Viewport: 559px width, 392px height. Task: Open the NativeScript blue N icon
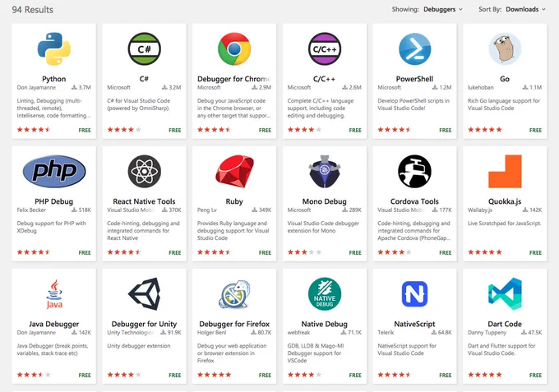click(x=414, y=294)
